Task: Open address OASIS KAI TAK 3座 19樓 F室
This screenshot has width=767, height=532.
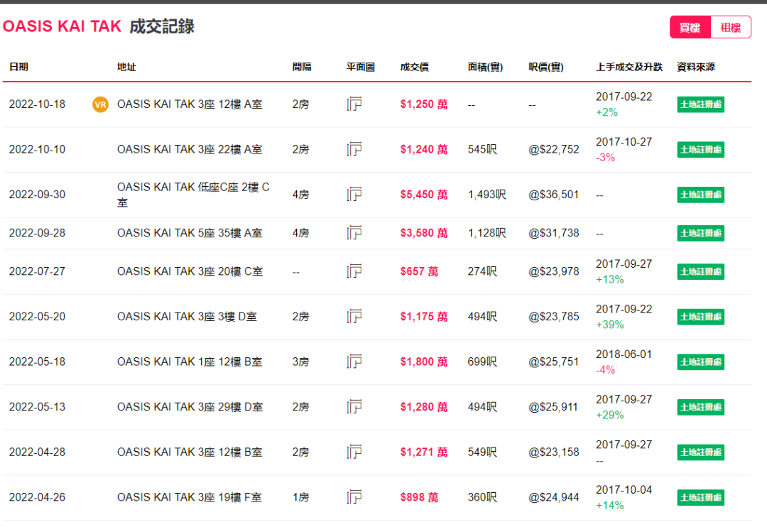Action: (190, 497)
